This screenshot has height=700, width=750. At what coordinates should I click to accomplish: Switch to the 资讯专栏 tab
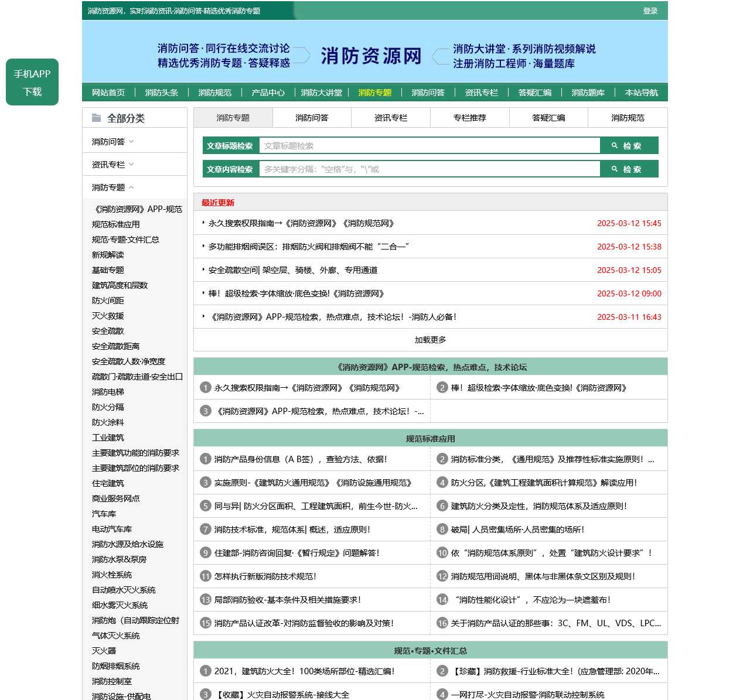(391, 118)
